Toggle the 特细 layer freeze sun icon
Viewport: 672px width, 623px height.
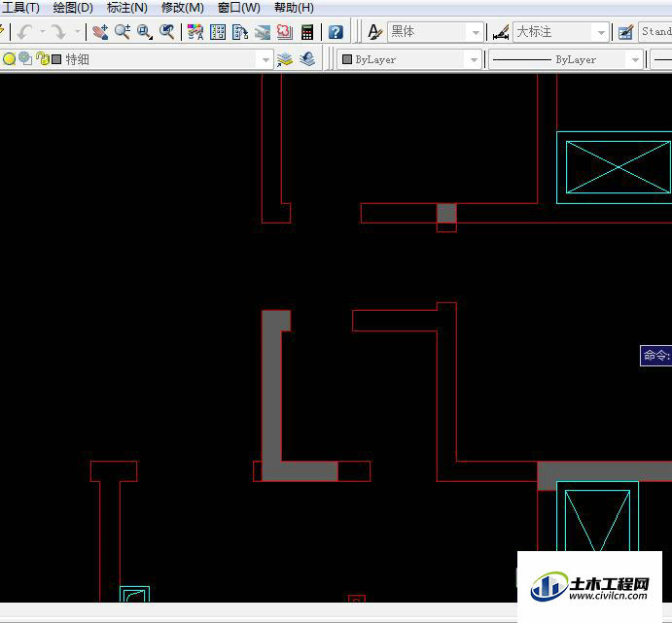[25, 58]
